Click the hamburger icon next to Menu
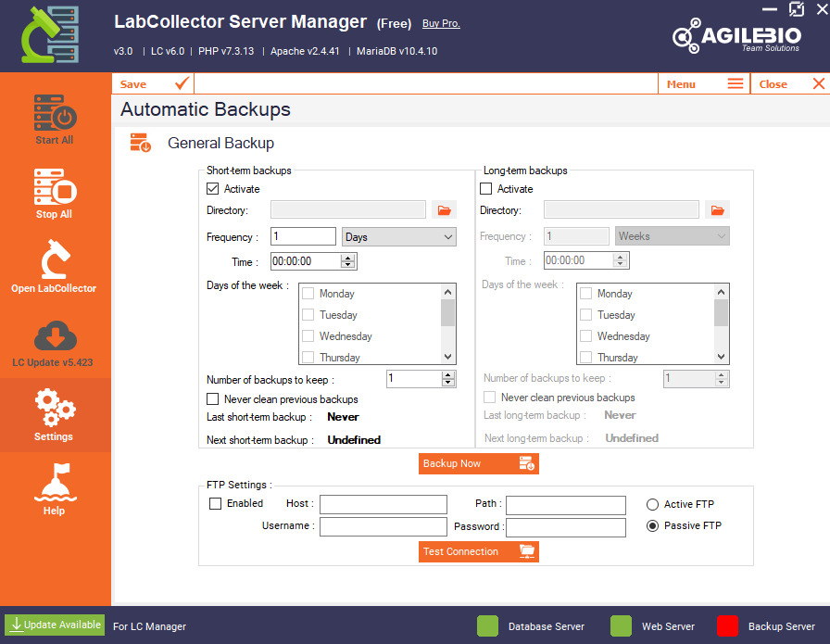Screen dimensions: 830x644 click(736, 83)
